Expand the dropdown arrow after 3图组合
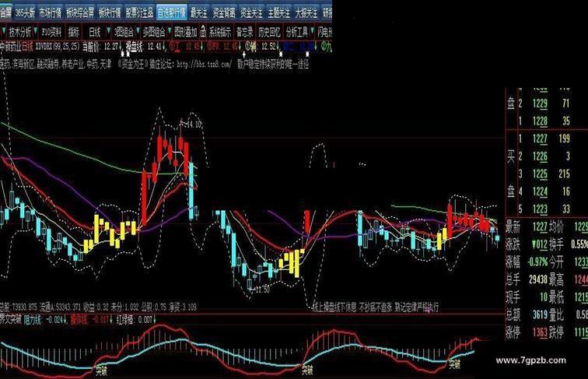 pos(138,30)
